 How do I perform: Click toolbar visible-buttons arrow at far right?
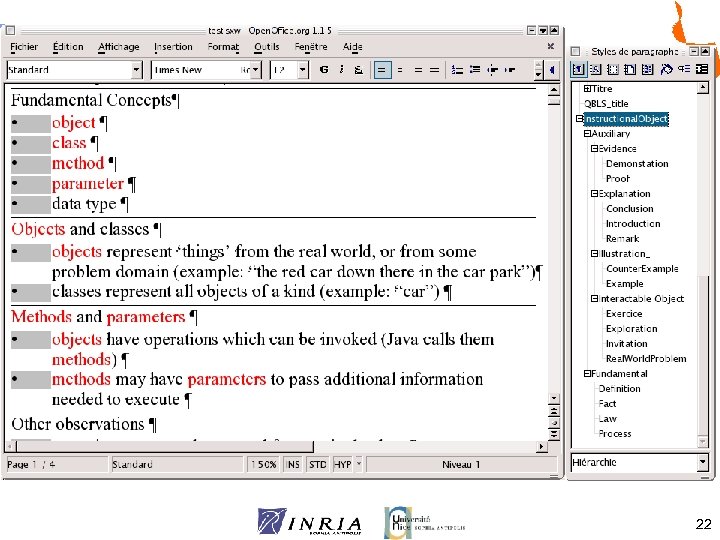[552, 70]
